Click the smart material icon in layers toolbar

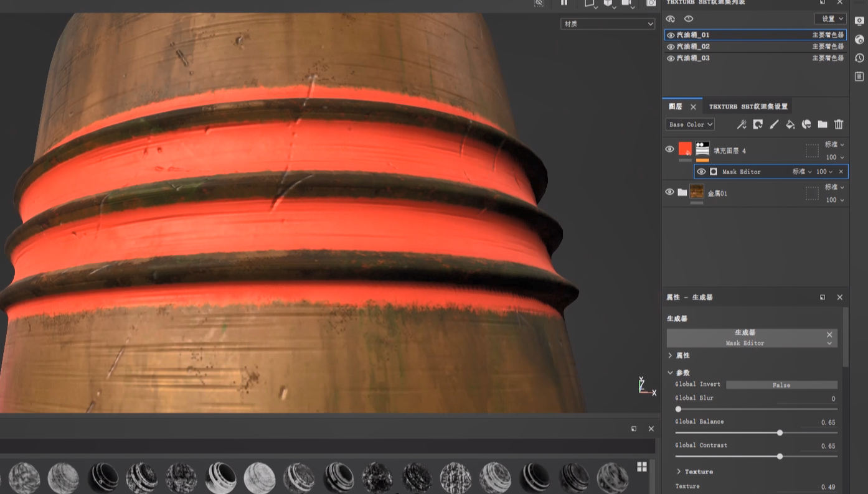pyautogui.click(x=806, y=124)
